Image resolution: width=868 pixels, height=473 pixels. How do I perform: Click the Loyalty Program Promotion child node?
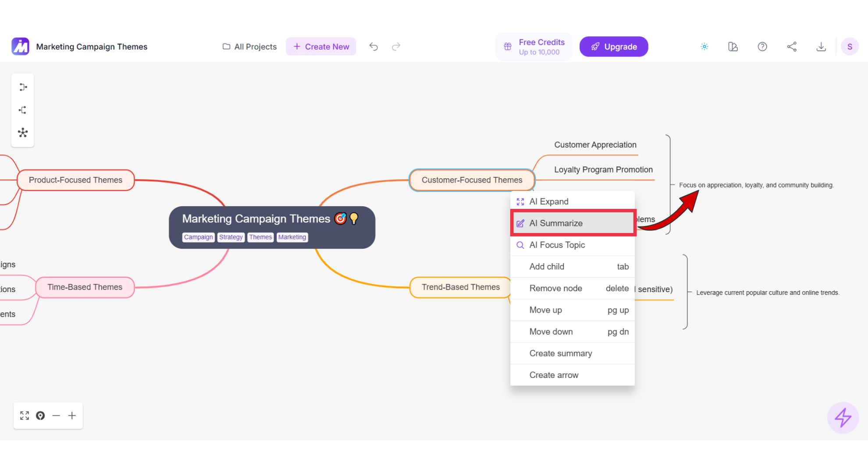pos(603,169)
